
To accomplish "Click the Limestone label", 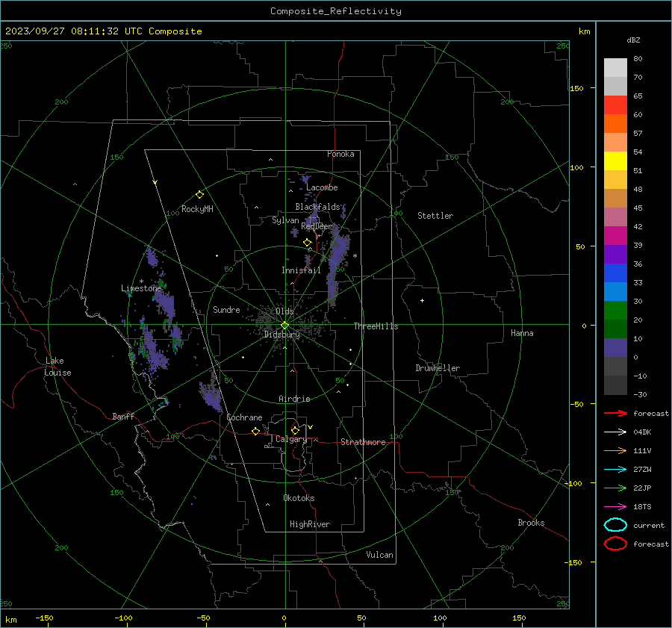I will [x=141, y=288].
